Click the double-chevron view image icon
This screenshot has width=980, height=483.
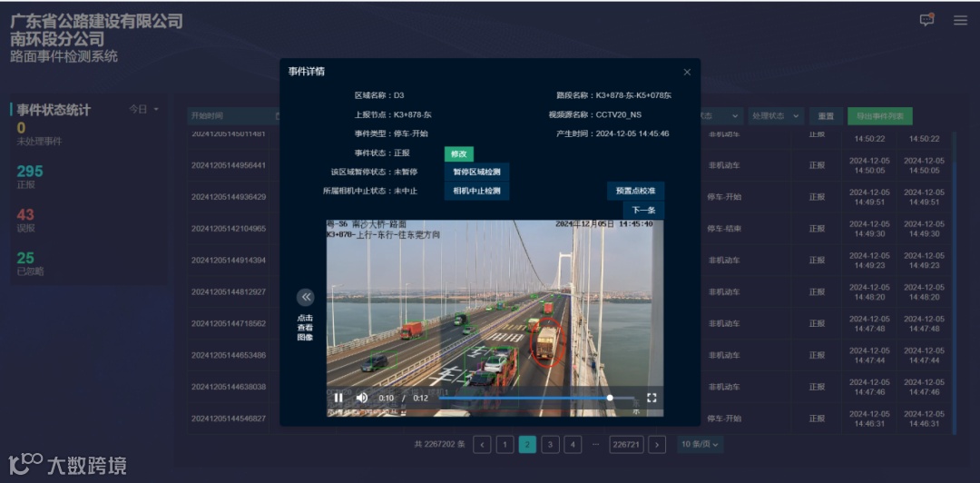(306, 297)
